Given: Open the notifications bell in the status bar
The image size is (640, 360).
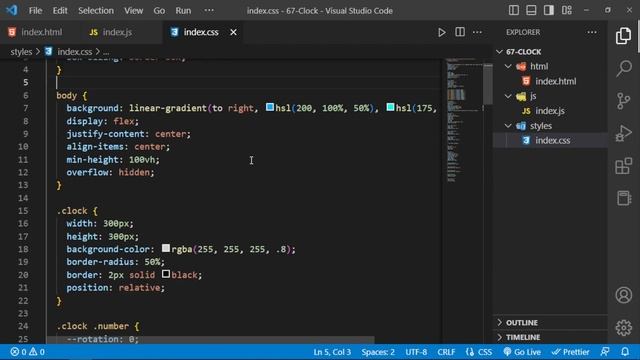Looking at the screenshot, I should [x=625, y=352].
